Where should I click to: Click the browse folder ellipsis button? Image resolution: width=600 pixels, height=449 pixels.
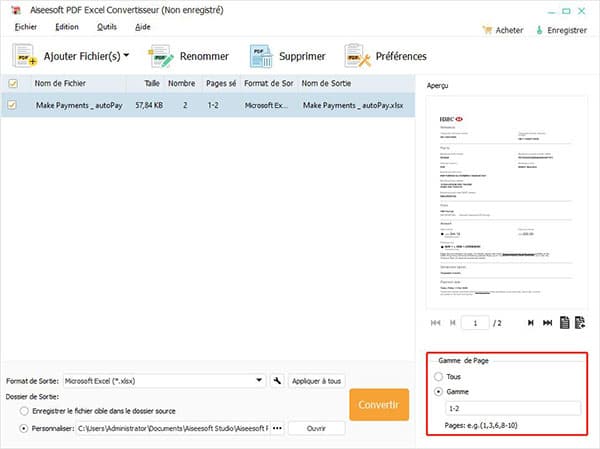(277, 428)
